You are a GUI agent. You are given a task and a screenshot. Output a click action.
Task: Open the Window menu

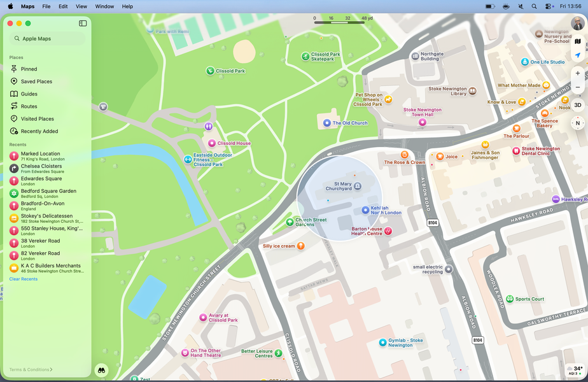[x=104, y=6]
